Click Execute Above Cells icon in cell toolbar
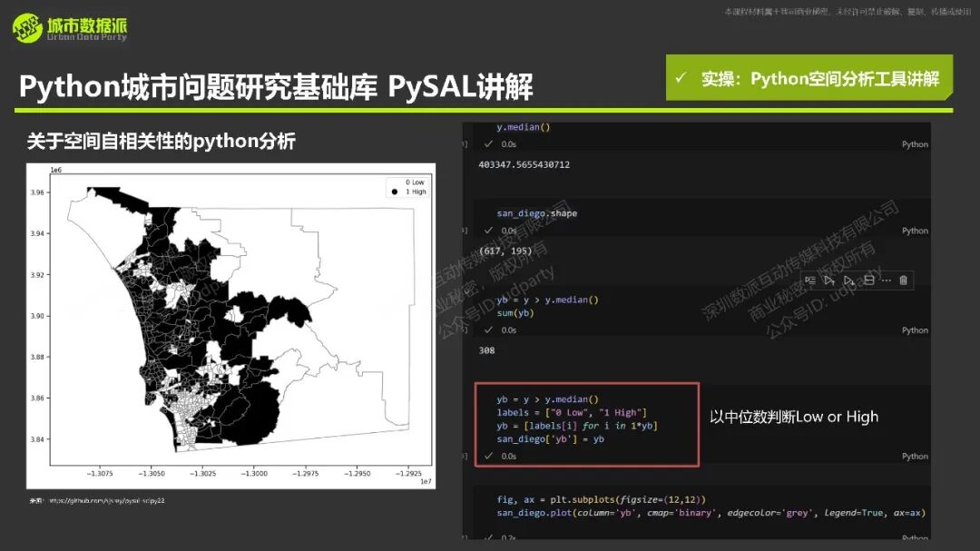This screenshot has height=551, width=980. click(829, 280)
